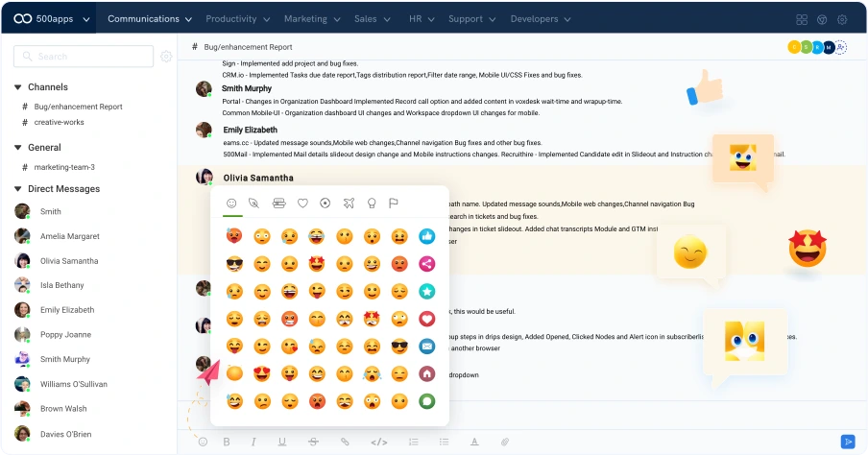
Task: Open direct message with Amelia Margaret
Action: click(70, 236)
